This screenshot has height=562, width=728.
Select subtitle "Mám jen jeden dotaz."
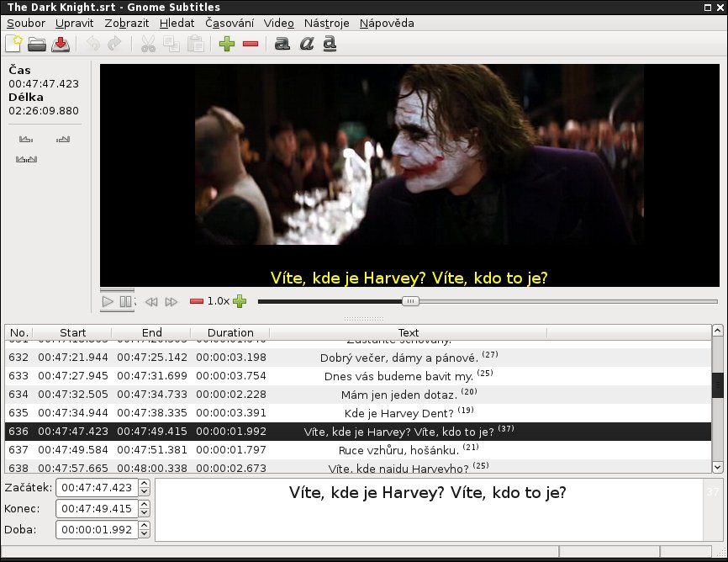(x=357, y=395)
